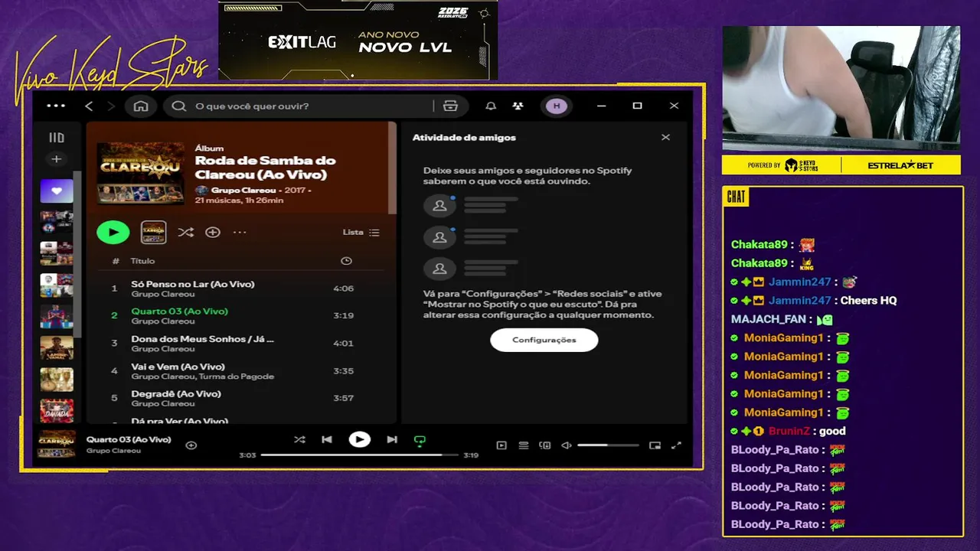
Task: Open album more options ellipsis
Action: pyautogui.click(x=240, y=232)
